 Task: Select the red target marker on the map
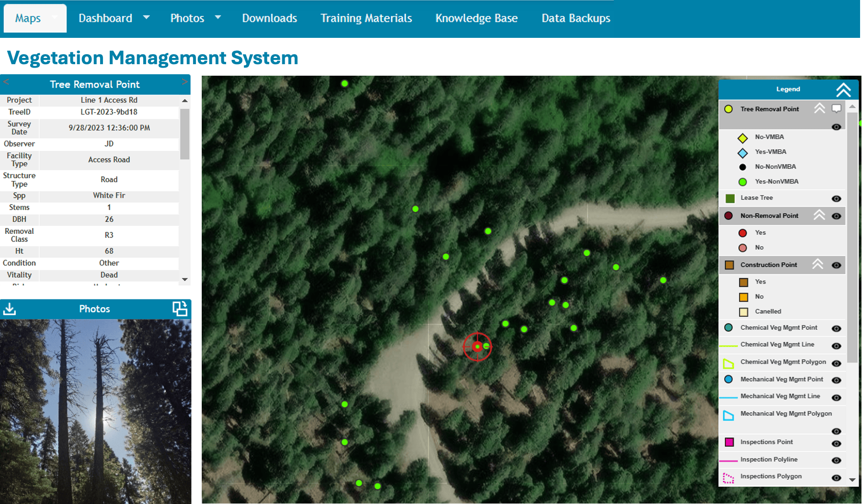pos(477,347)
